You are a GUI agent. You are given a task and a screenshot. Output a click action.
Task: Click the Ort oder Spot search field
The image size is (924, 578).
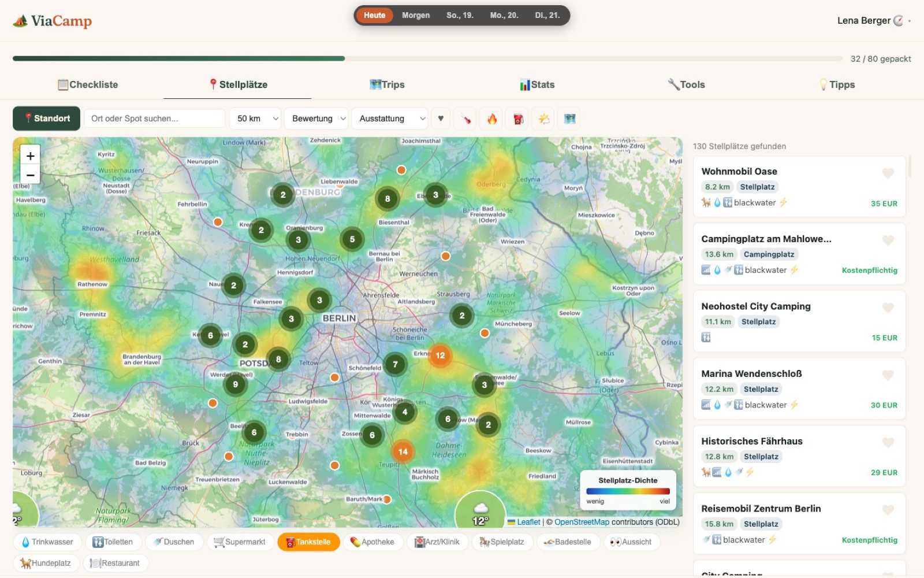click(153, 118)
